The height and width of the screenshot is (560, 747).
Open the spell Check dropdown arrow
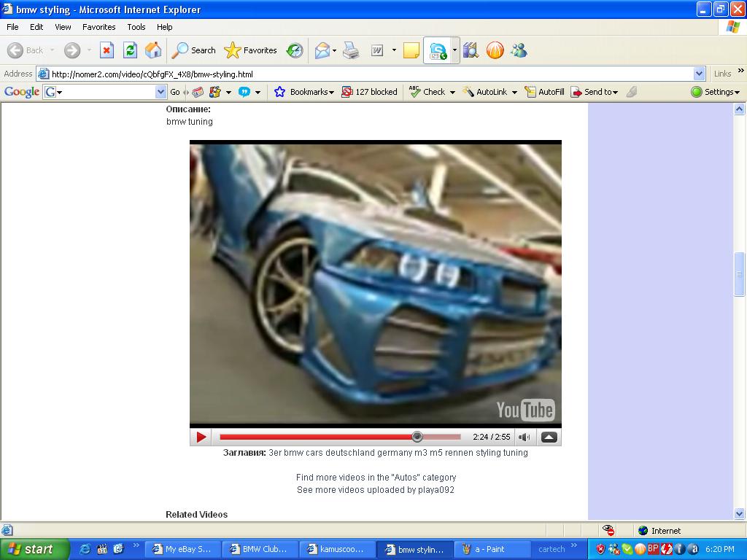point(452,93)
